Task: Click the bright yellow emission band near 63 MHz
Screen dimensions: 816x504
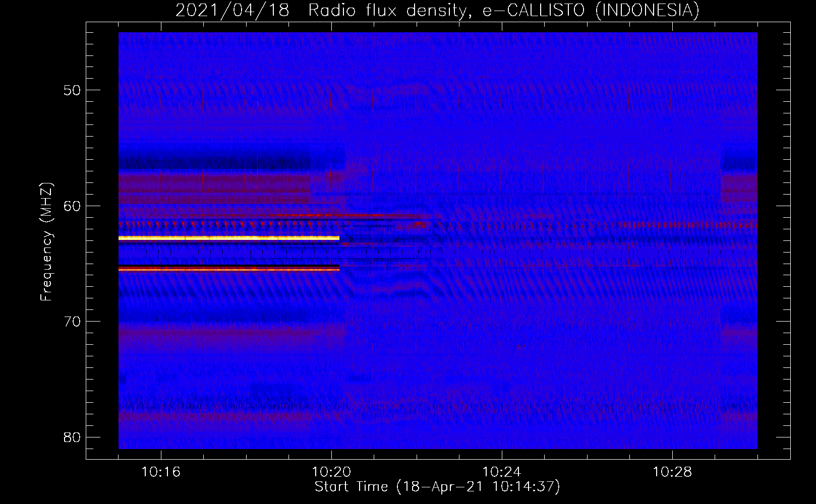Action: [229, 237]
